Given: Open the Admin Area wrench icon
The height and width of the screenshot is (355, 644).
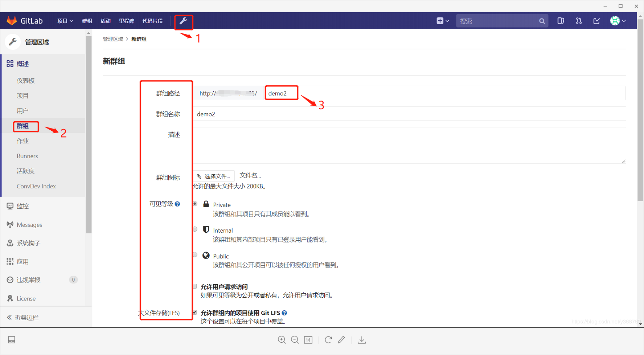Looking at the screenshot, I should (184, 22).
